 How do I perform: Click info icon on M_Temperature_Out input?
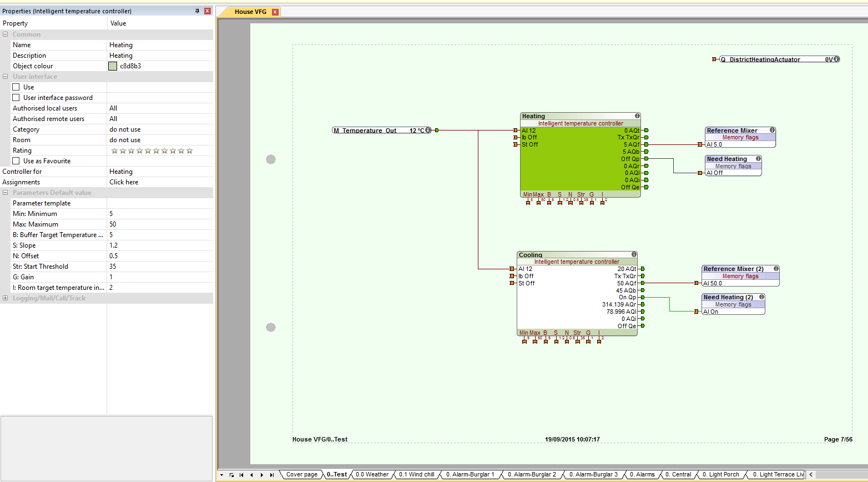pyautogui.click(x=428, y=130)
